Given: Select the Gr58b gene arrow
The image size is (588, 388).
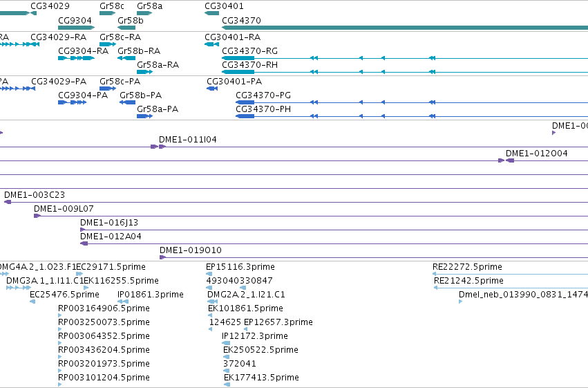Looking at the screenshot, I should tap(126, 28).
